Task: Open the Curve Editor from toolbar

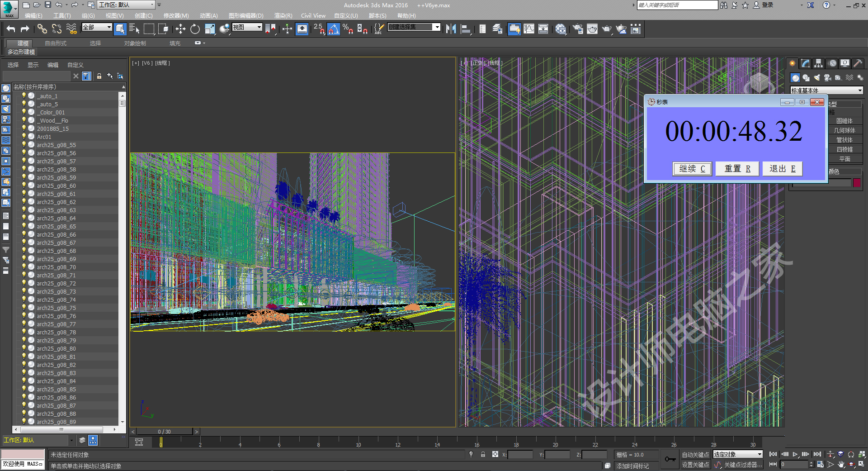Action: (x=528, y=29)
